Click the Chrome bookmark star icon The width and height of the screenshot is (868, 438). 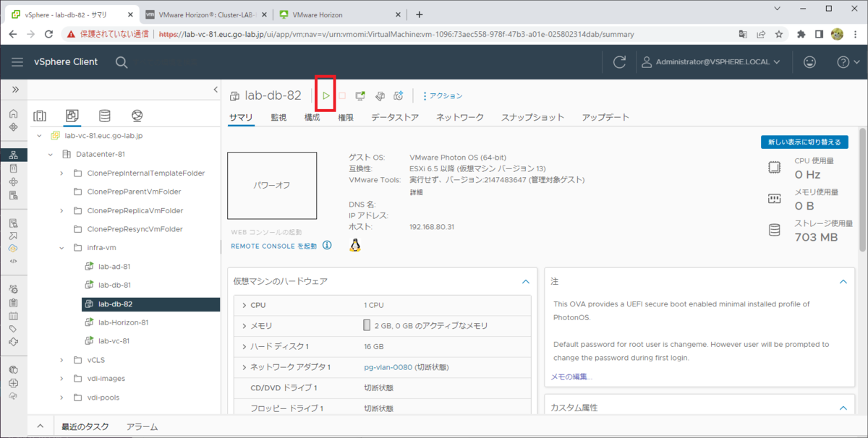(779, 33)
